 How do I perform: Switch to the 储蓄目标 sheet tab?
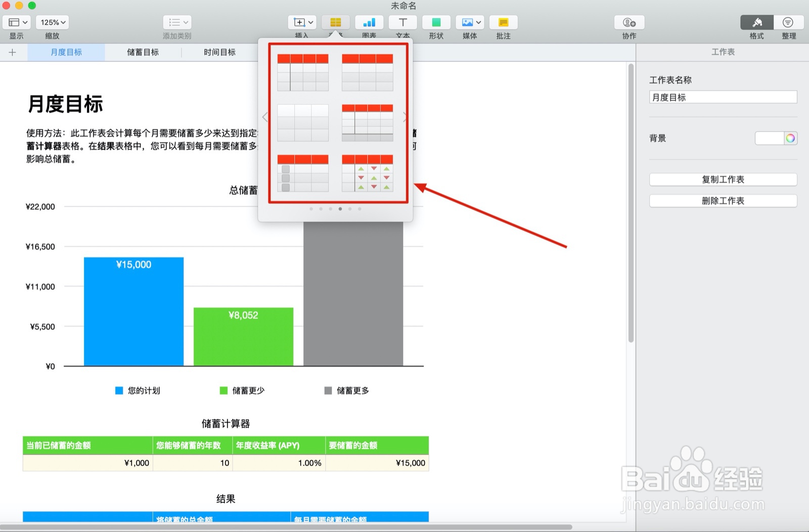(143, 52)
